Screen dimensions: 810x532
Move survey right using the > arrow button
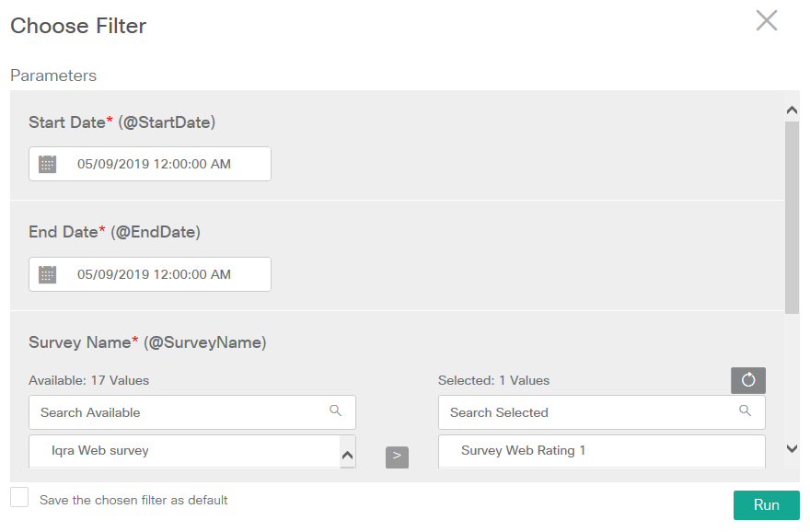pyautogui.click(x=397, y=457)
